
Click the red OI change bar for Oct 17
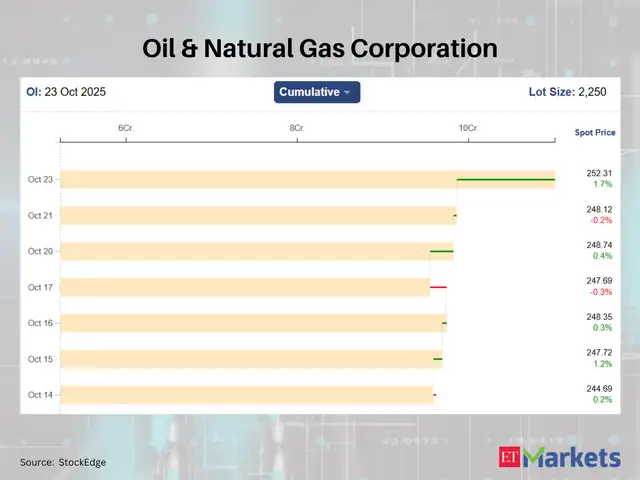point(438,288)
